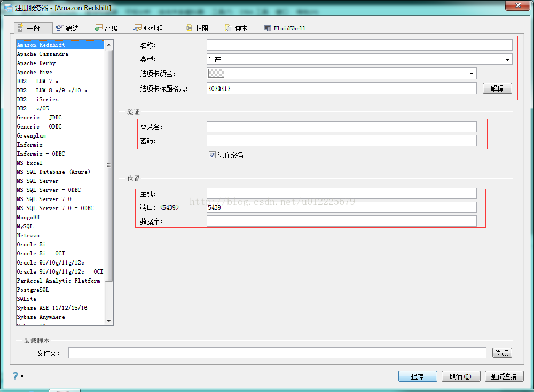
Task: Select PostgreSQL in the list
Action: coord(60,290)
